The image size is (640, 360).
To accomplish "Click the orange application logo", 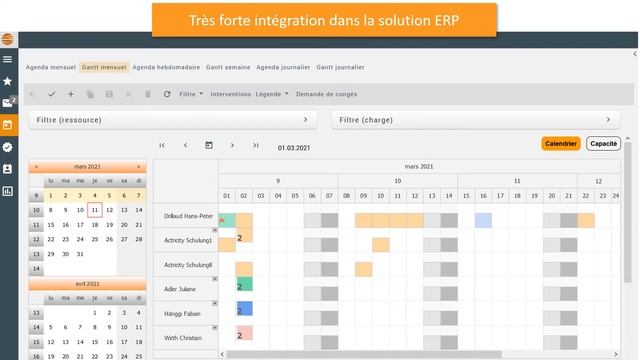I will (x=7, y=39).
